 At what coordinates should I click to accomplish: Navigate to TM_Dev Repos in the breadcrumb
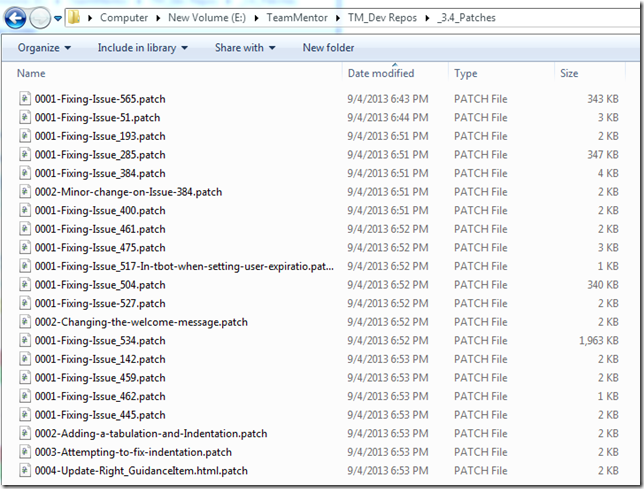click(379, 18)
